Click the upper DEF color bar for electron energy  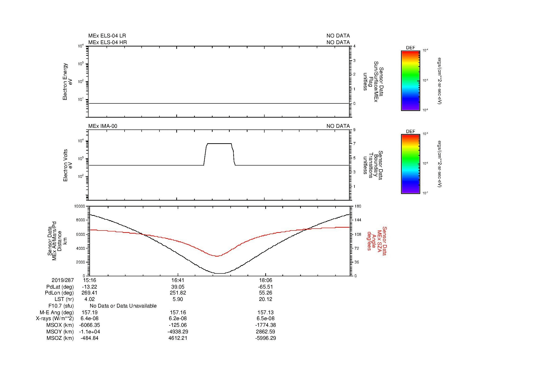coord(410,80)
